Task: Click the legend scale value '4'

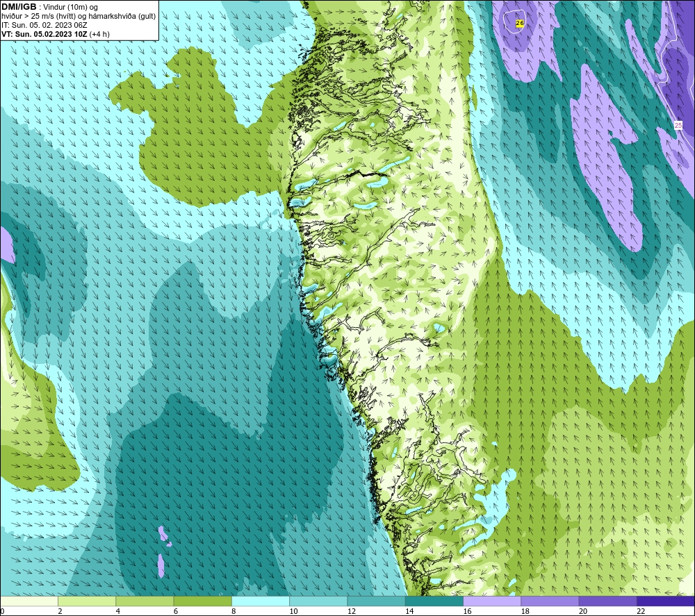Action: [x=118, y=611]
